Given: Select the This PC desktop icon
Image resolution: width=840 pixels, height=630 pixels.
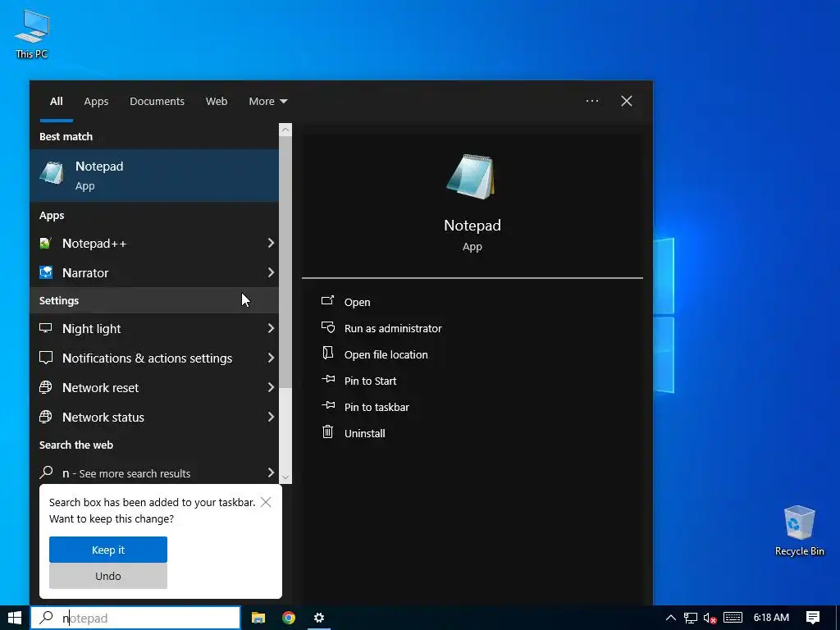Looking at the screenshot, I should point(32,34).
